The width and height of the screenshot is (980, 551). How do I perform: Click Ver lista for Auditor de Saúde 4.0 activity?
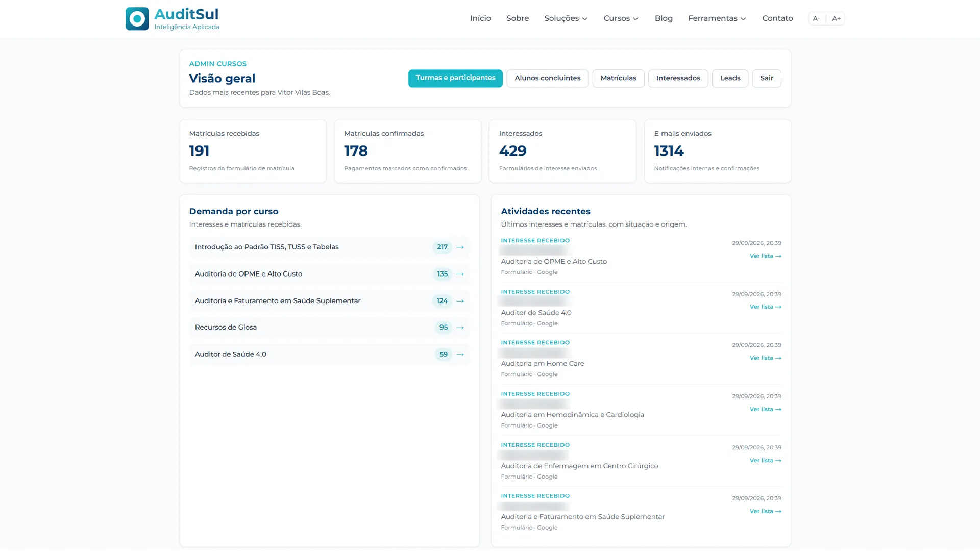pyautogui.click(x=765, y=307)
